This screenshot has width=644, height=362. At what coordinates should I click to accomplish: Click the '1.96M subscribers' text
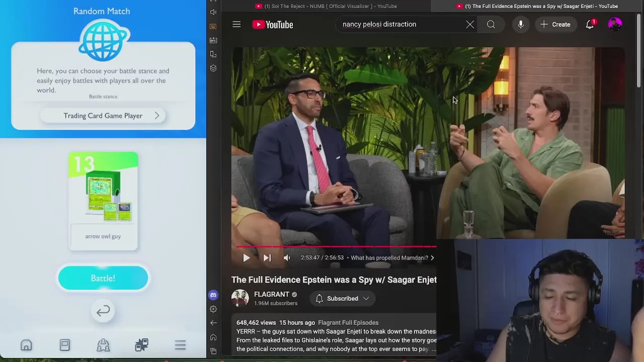[276, 304]
